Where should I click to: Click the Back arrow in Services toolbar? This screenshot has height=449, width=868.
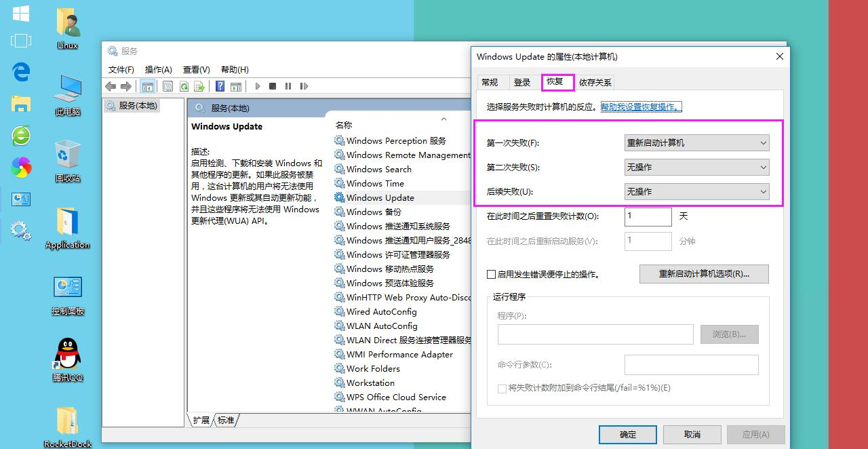111,86
